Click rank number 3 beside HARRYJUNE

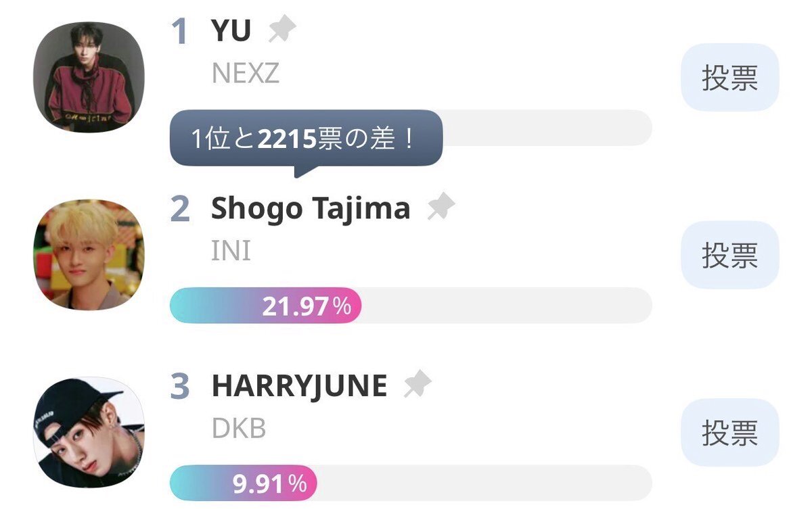179,387
